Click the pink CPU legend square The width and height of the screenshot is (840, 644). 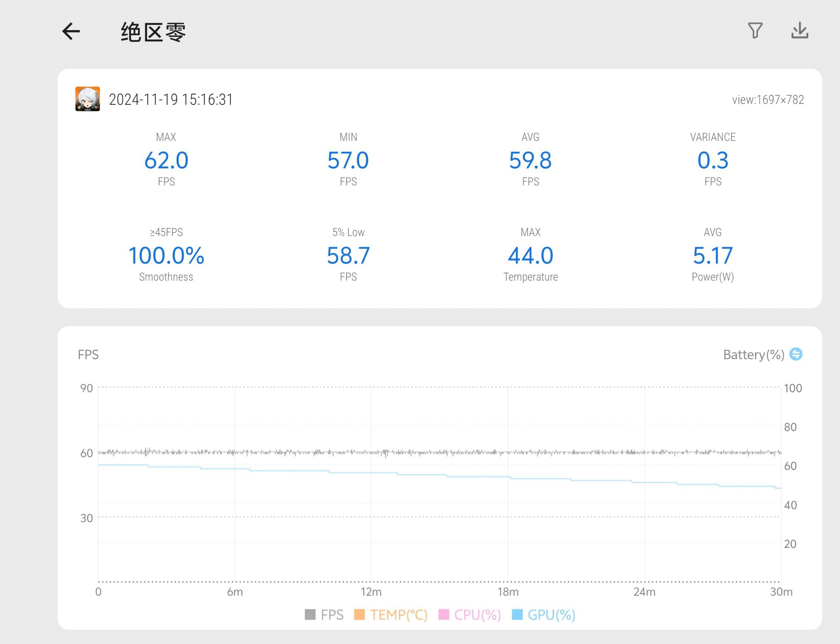(x=444, y=614)
